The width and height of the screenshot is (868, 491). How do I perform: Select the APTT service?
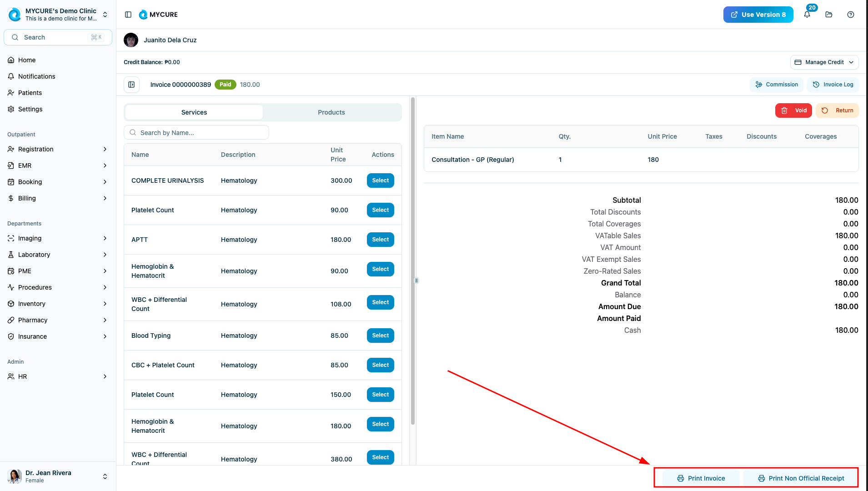[x=380, y=240]
